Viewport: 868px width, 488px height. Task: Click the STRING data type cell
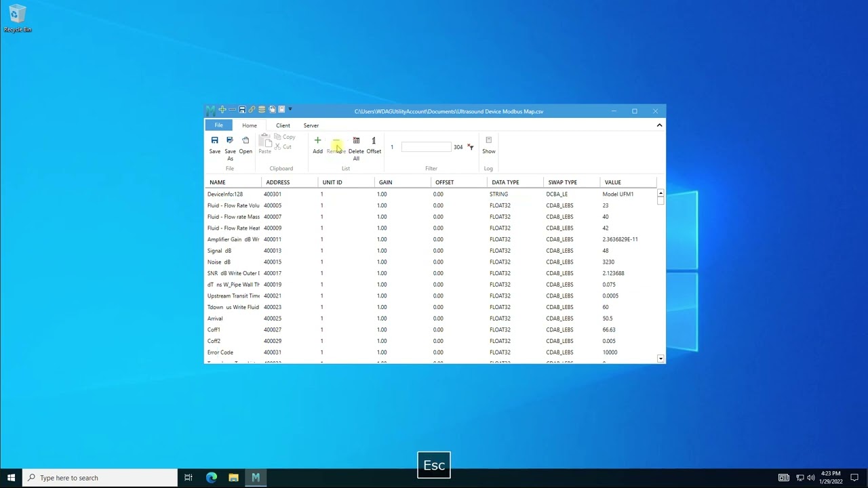498,194
